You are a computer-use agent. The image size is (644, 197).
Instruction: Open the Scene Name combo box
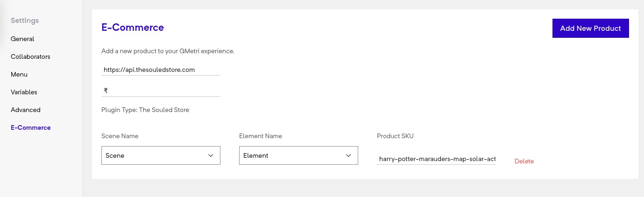coord(154,155)
